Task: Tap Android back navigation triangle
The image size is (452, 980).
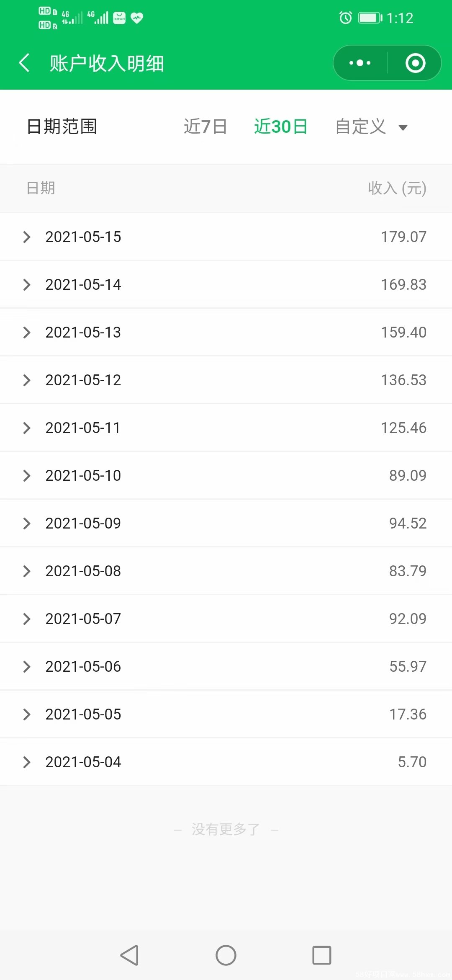Action: point(129,955)
